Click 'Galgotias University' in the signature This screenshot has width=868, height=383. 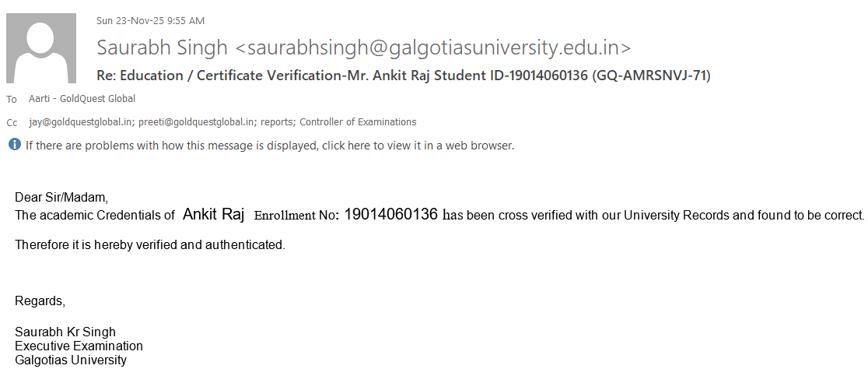(71, 360)
